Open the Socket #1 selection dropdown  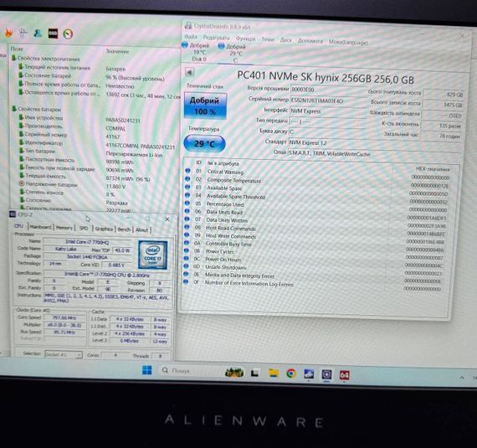(64, 354)
